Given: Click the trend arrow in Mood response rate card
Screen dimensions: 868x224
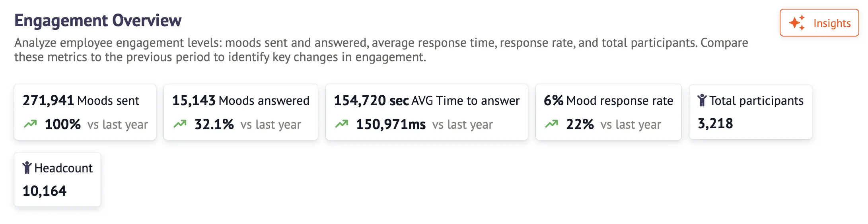Looking at the screenshot, I should [x=551, y=124].
